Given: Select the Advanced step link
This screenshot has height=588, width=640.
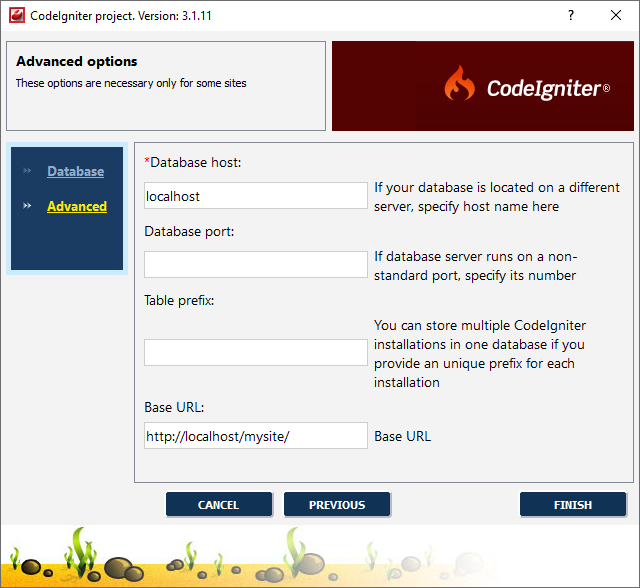Looking at the screenshot, I should [77, 206].
